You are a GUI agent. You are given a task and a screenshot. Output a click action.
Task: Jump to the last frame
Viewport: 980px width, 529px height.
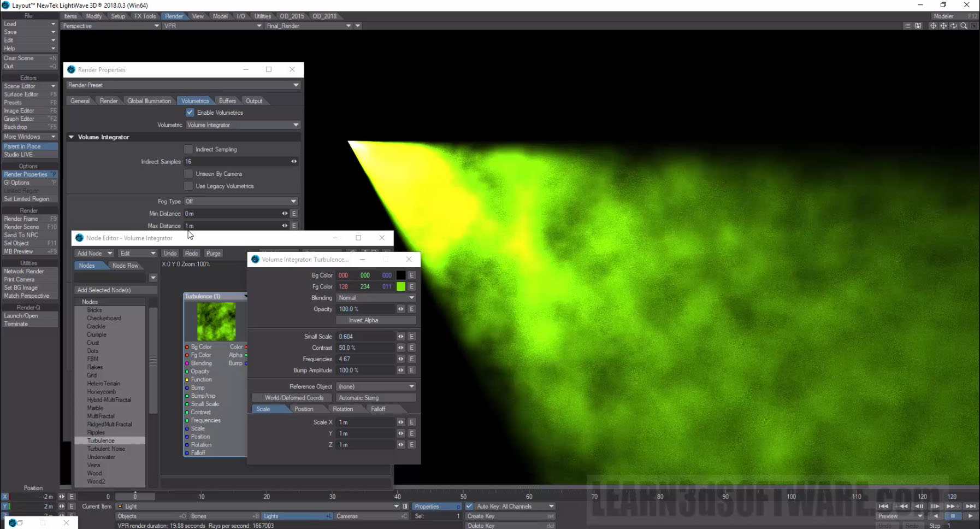[970, 506]
